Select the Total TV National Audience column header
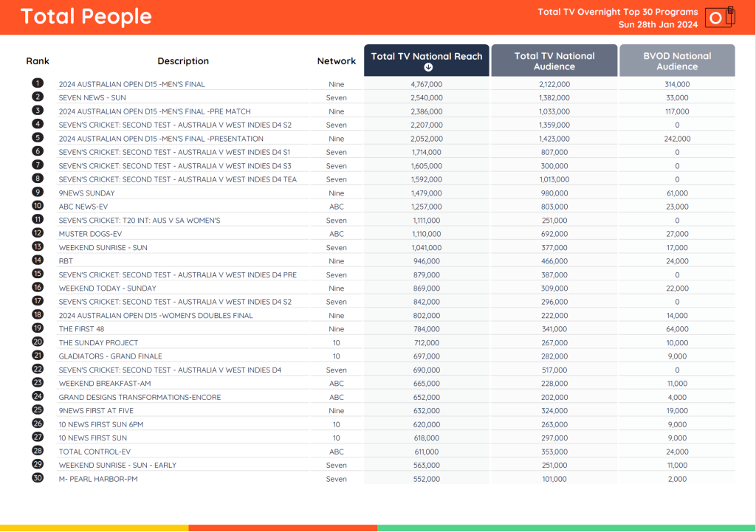 pos(554,61)
